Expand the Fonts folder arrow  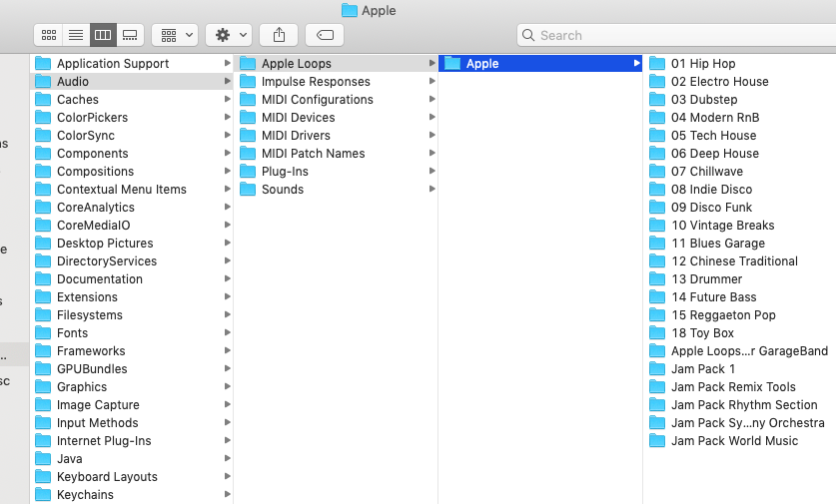[228, 332]
